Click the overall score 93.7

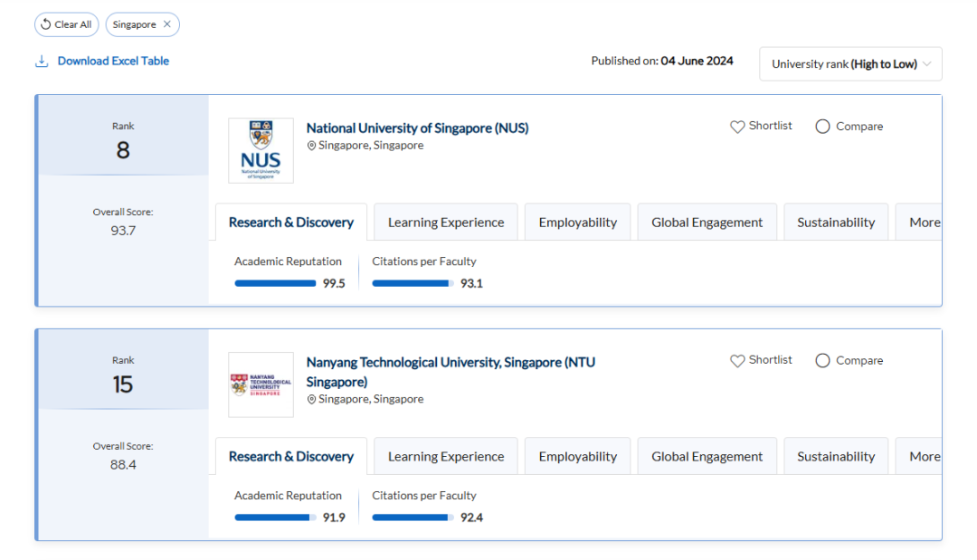pyautogui.click(x=123, y=231)
